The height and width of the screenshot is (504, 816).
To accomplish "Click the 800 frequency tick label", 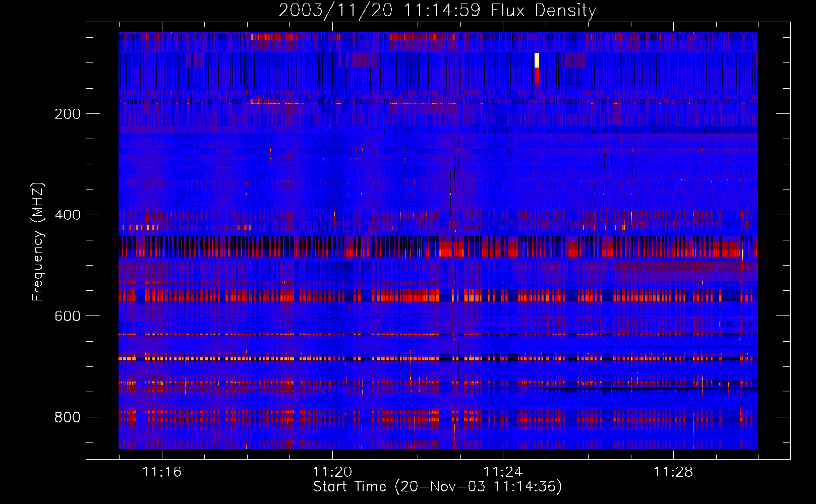I will tap(68, 417).
